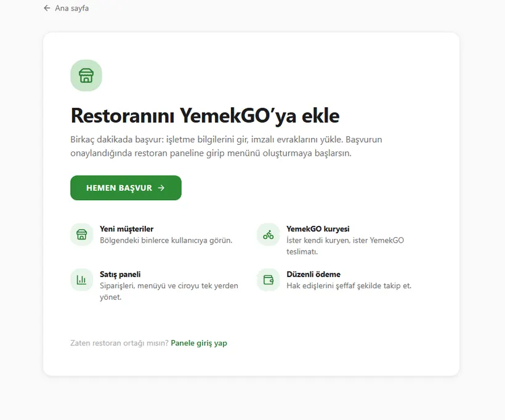Click the Satış paneli heading

click(120, 275)
